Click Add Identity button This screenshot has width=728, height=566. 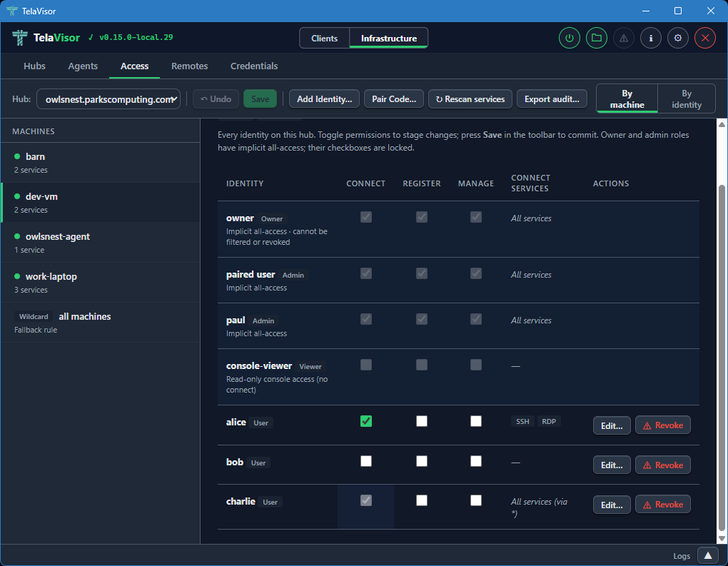[324, 99]
